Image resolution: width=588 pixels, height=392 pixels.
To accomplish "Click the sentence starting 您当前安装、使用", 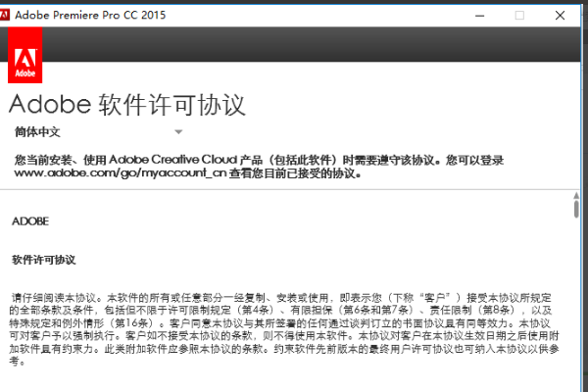I will point(259,167).
